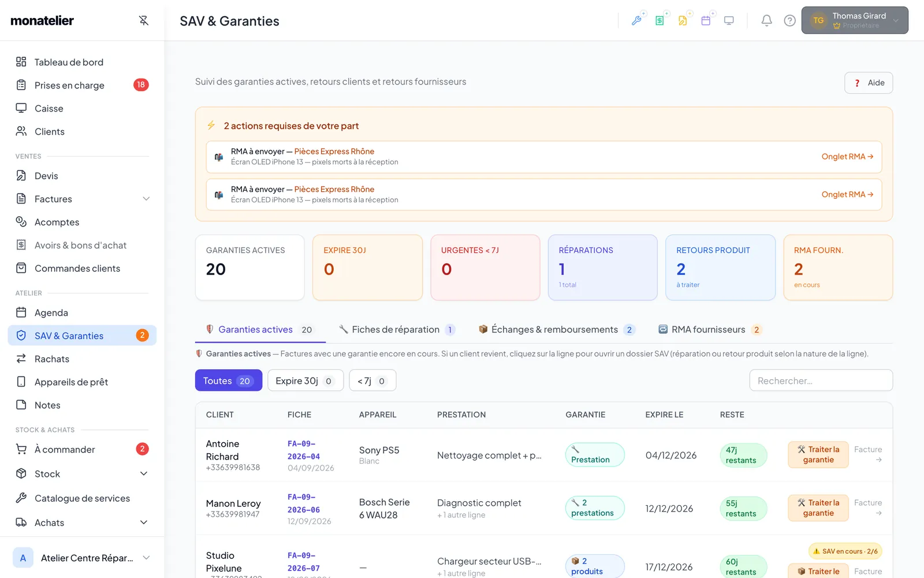Open fiche FA-09-2026-04
This screenshot has width=924, height=578.
(x=304, y=450)
